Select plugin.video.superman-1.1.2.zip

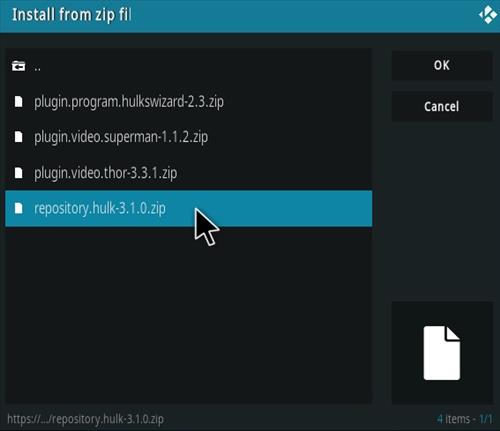point(189,137)
